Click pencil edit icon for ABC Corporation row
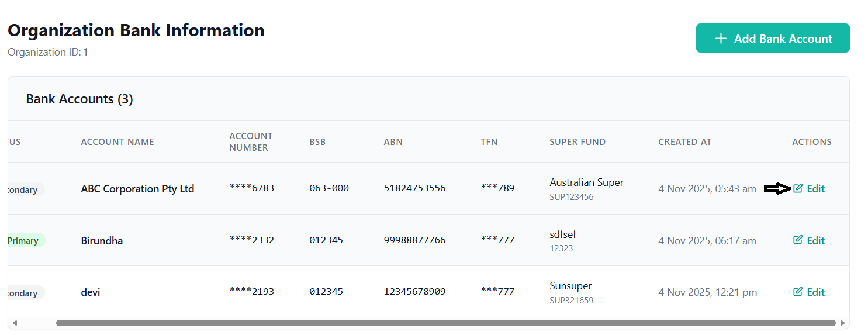 (798, 188)
